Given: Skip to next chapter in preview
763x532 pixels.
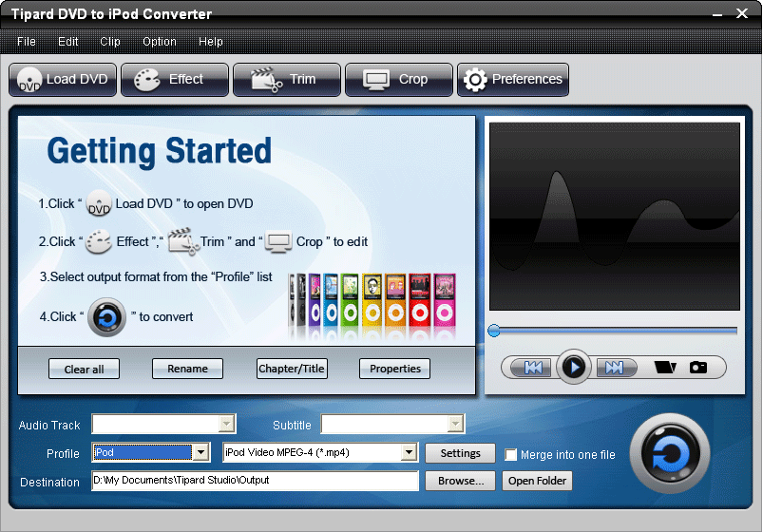Looking at the screenshot, I should (x=615, y=368).
